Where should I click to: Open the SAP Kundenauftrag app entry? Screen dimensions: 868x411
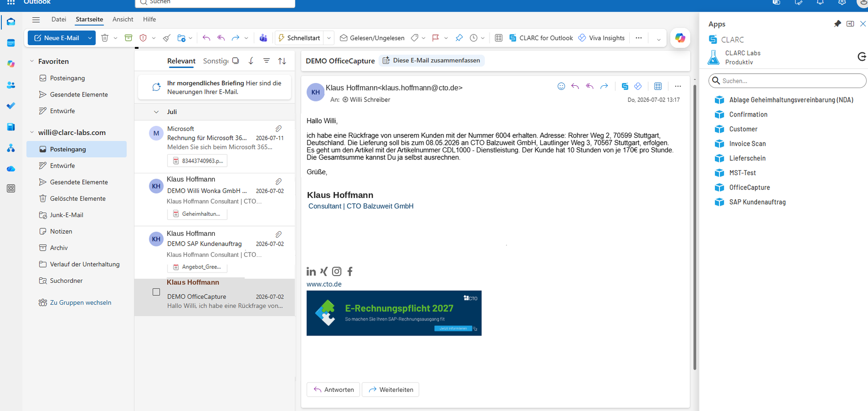[757, 202]
